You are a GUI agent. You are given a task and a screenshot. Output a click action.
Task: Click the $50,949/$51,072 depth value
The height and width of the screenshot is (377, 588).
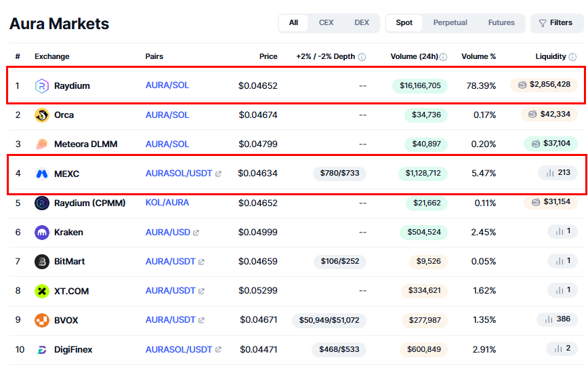click(x=329, y=320)
